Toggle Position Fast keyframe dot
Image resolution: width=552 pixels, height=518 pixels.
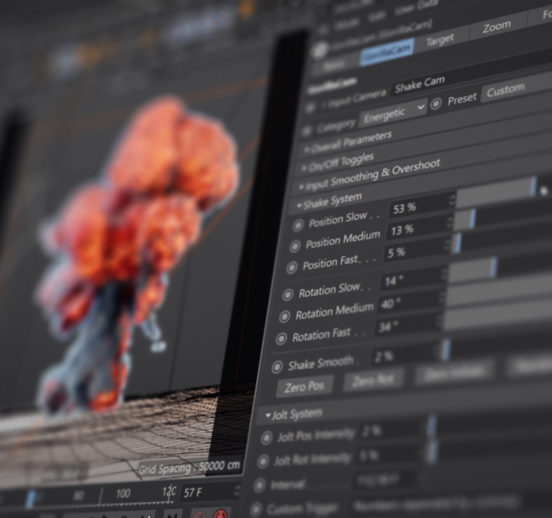[291, 268]
